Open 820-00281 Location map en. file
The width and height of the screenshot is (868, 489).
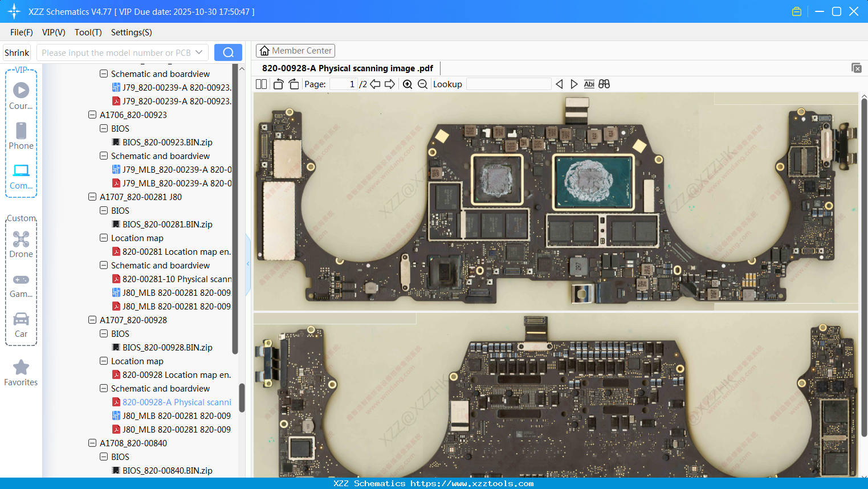[177, 252]
